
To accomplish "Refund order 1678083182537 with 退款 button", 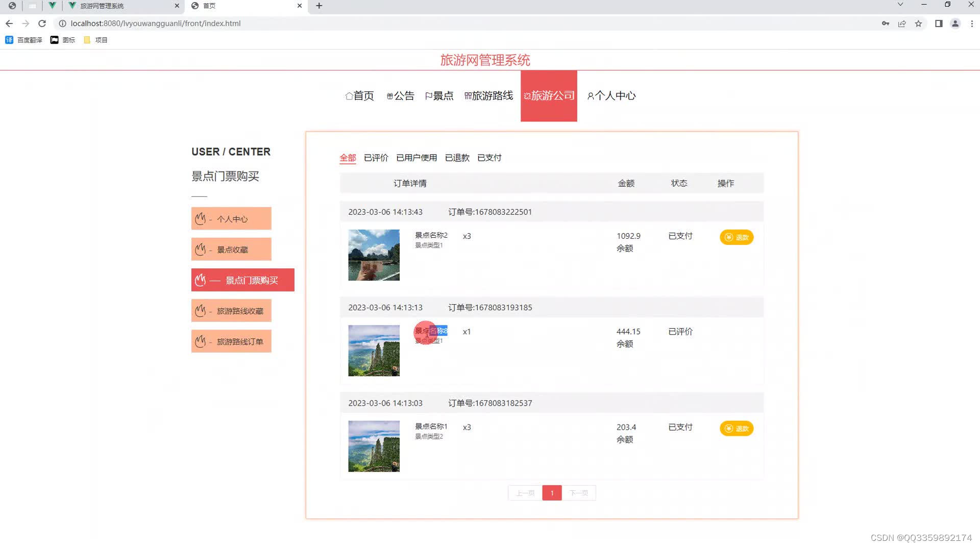I will [737, 429].
